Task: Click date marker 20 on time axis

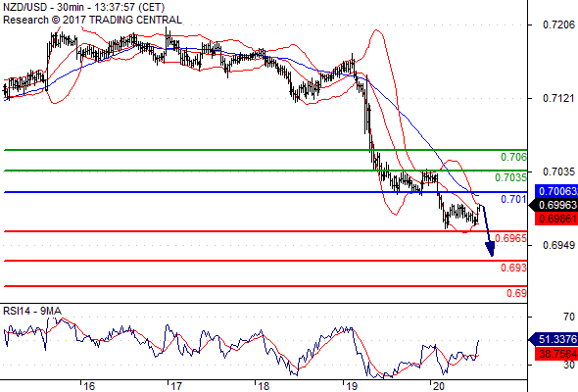Action: [x=438, y=386]
